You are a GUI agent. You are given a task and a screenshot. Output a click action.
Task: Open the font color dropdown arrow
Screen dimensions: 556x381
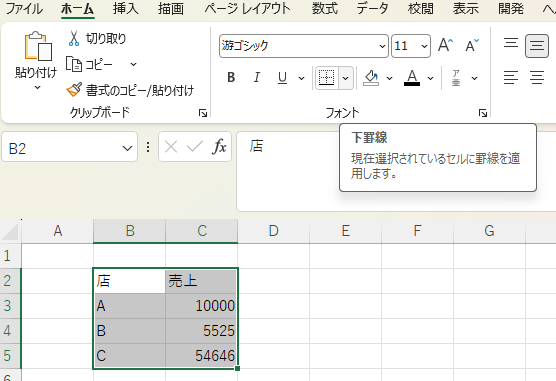pos(430,78)
